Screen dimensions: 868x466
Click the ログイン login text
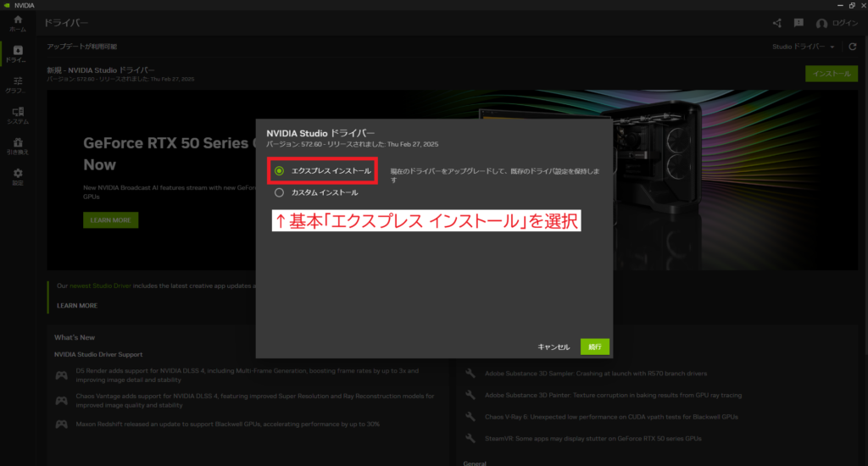(x=845, y=23)
